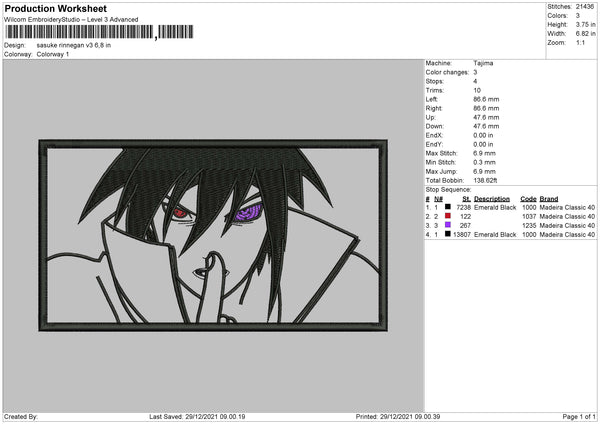Click the Zoom value 1:1
600x424 pixels.
click(x=580, y=42)
